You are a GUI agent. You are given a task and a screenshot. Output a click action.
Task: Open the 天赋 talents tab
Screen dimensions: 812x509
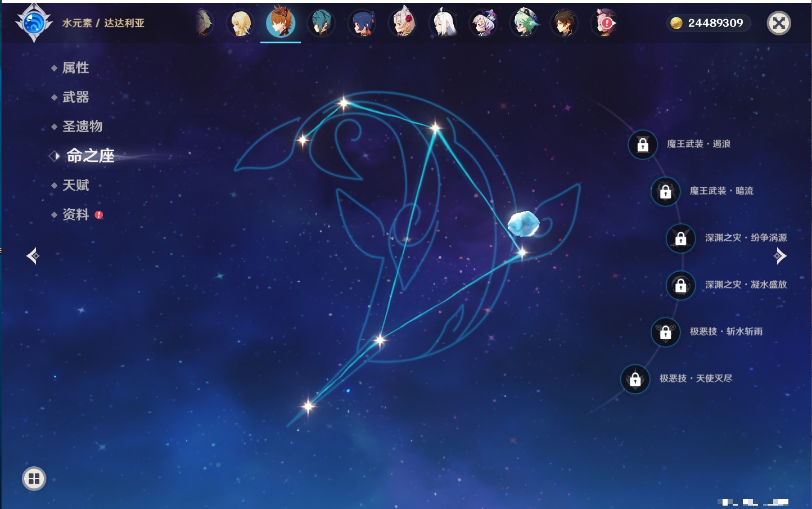(75, 185)
